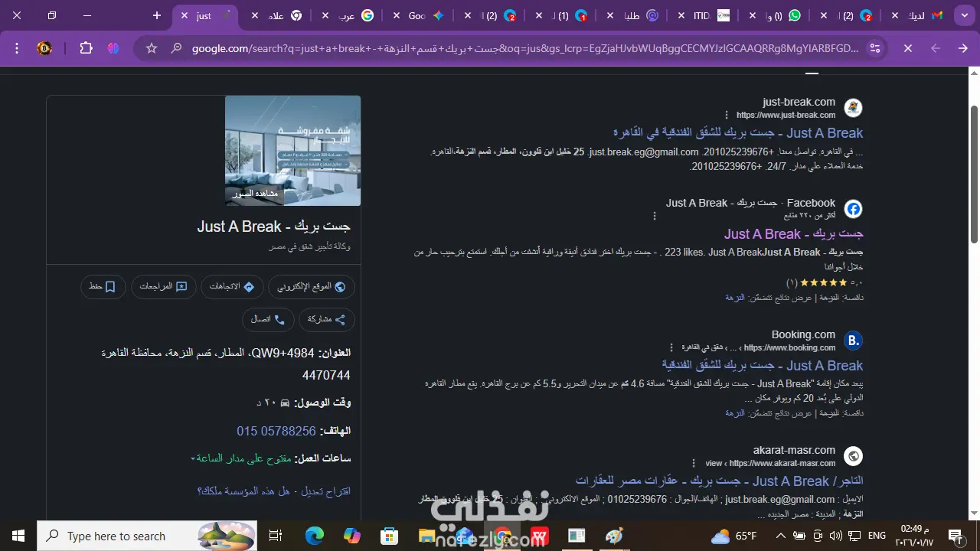Open the akarat-masr.com merchant result
This screenshot has height=551, width=980.
coord(719,481)
